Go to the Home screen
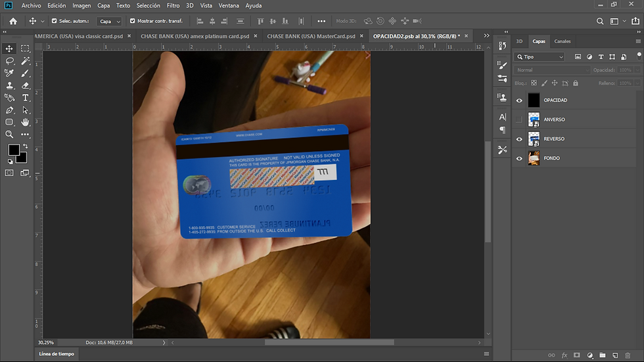644x362 pixels. click(13, 21)
